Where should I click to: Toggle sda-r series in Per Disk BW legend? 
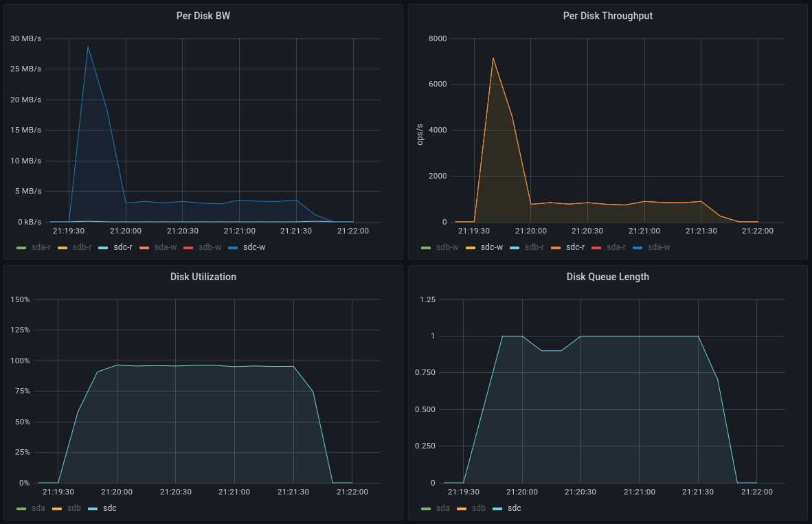[x=41, y=247]
